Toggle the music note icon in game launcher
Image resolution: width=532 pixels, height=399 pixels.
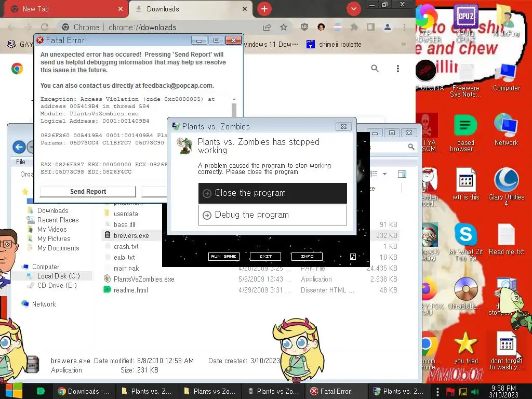tap(353, 257)
